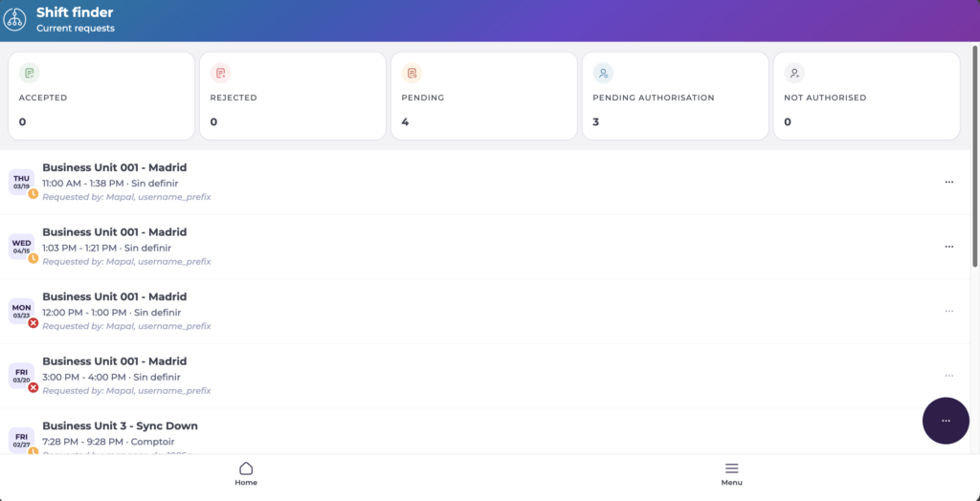The width and height of the screenshot is (980, 501).
Task: Click the Rejected status icon
Action: 221,73
